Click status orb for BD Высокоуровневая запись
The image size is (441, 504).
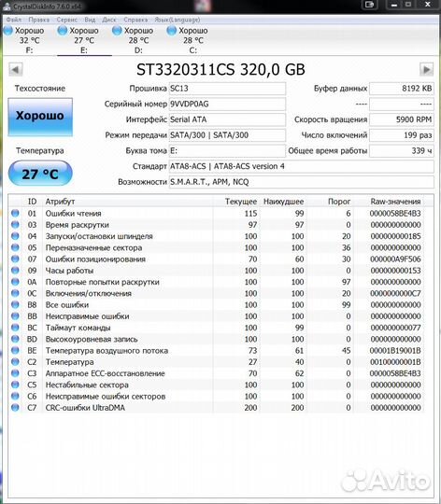(15, 339)
